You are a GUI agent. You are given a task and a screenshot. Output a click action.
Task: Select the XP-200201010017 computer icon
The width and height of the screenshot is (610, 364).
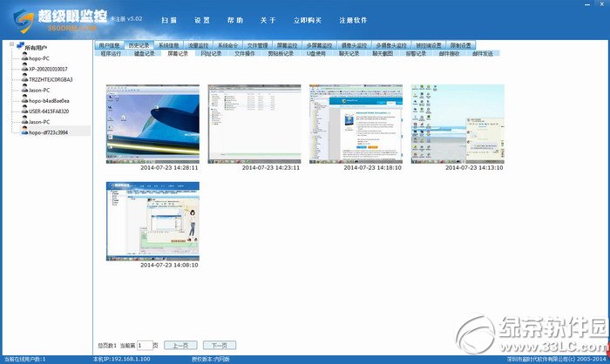(24, 68)
